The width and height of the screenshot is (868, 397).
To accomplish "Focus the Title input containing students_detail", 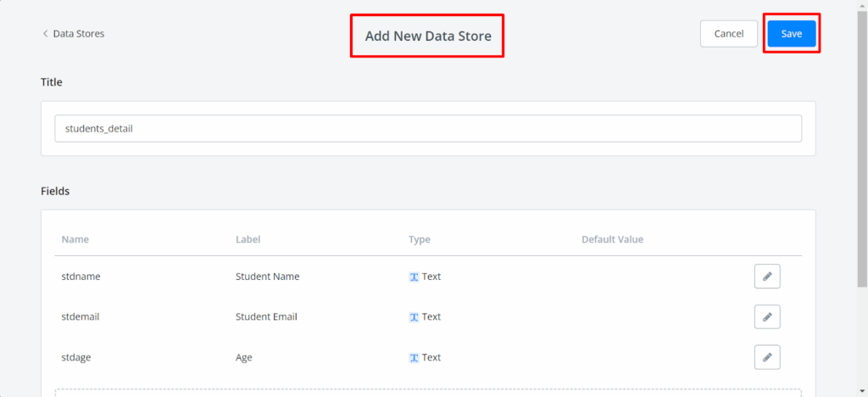I will click(x=428, y=129).
